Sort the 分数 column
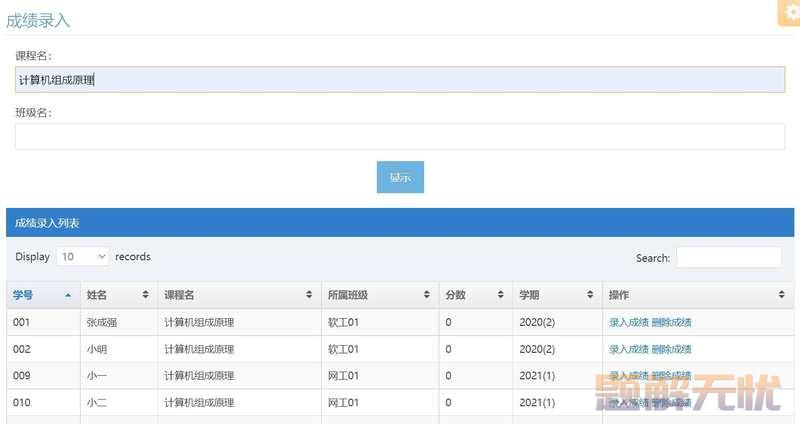Screen dimensions: 800x424 (501, 294)
